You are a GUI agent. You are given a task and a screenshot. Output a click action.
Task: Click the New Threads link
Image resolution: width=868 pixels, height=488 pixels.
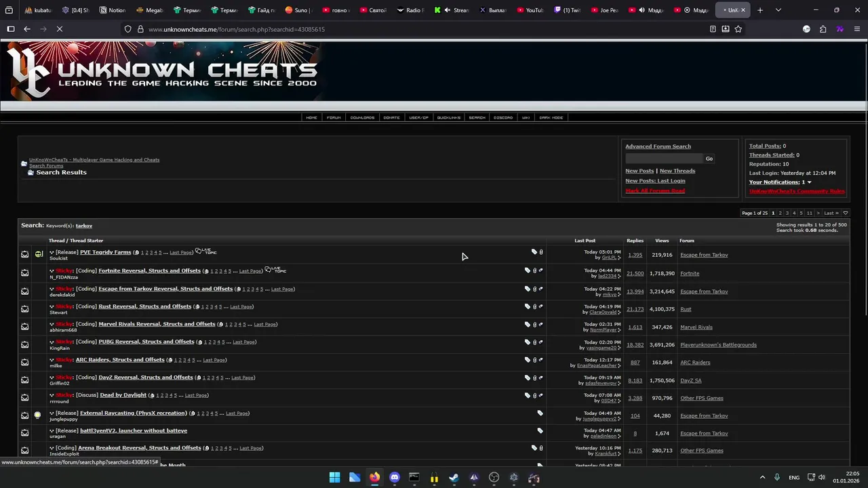(x=677, y=171)
